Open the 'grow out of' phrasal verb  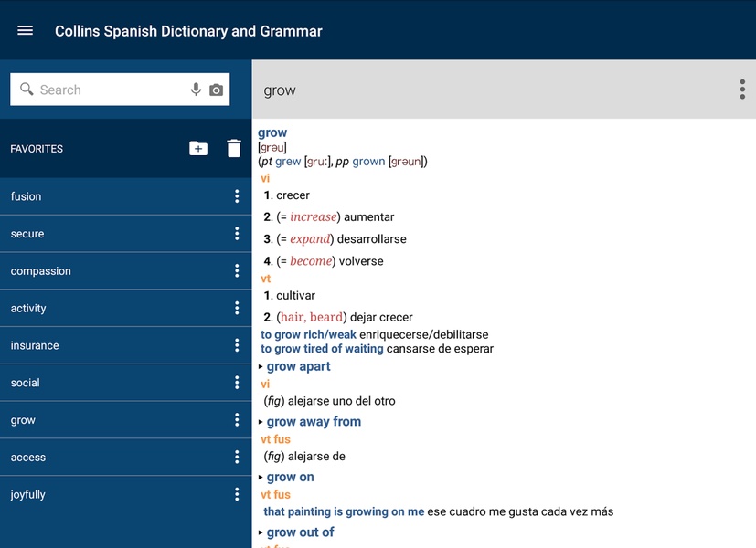(x=301, y=532)
